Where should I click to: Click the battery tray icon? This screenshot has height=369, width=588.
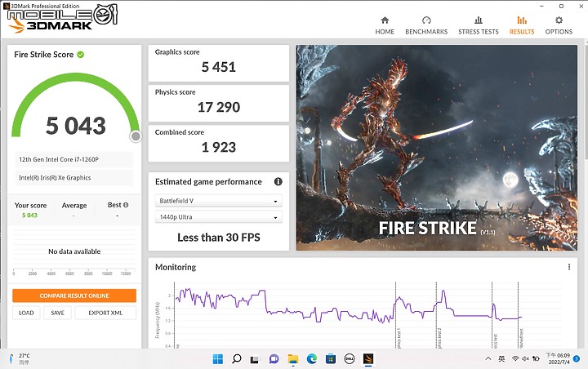536,358
